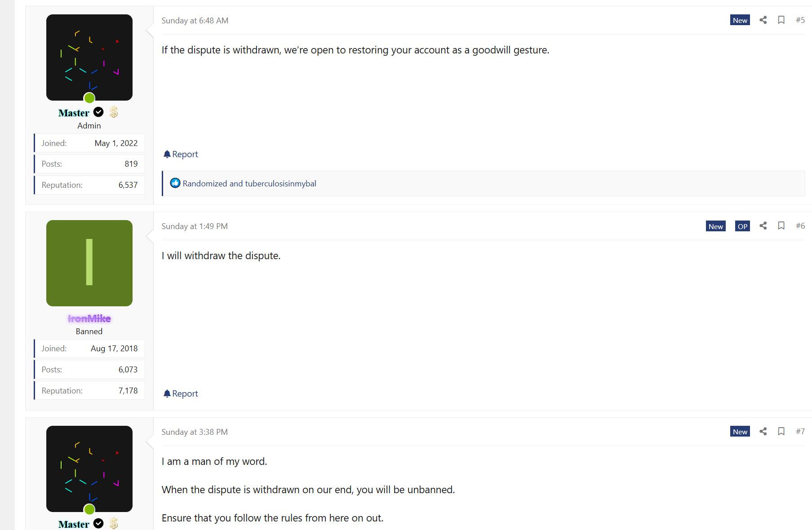Click the like icon under post #5
Image resolution: width=812 pixels, height=530 pixels.
point(175,183)
